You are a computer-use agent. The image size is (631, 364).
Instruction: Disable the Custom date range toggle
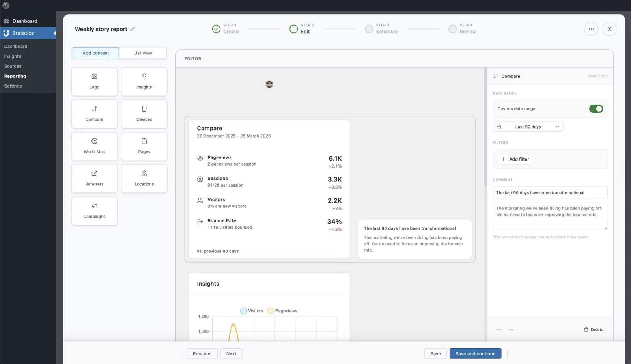coord(596,109)
